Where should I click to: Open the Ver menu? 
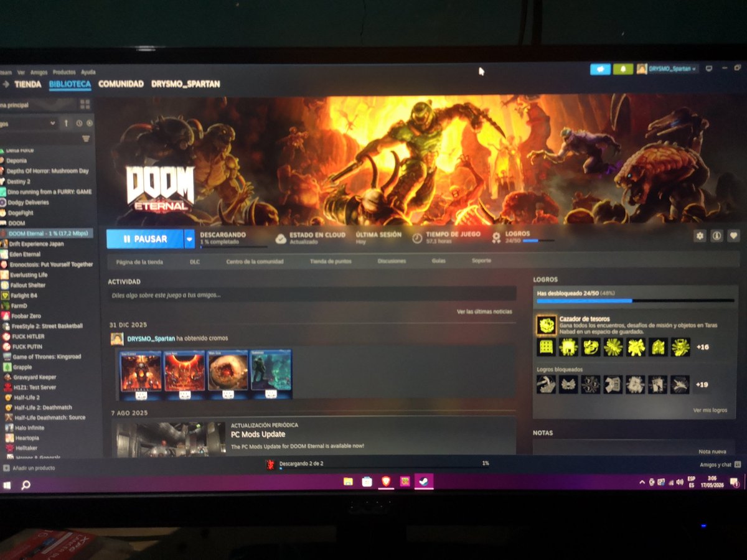[x=21, y=72]
